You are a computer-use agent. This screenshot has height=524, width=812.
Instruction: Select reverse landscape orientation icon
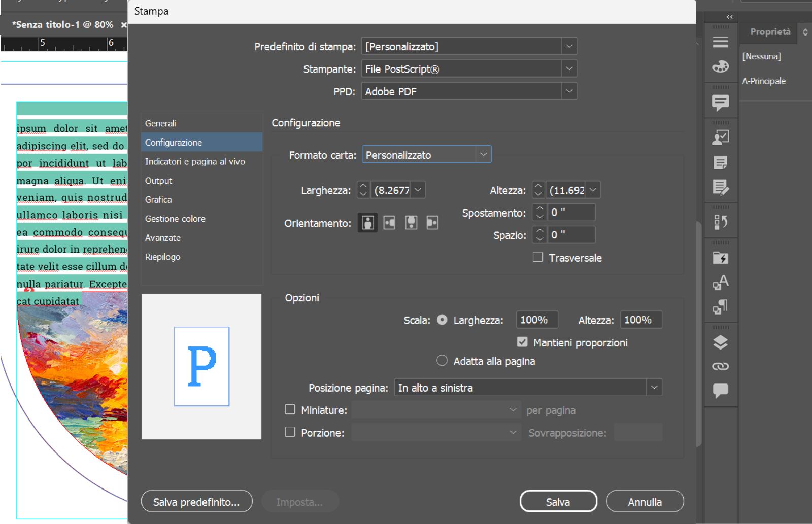click(432, 223)
